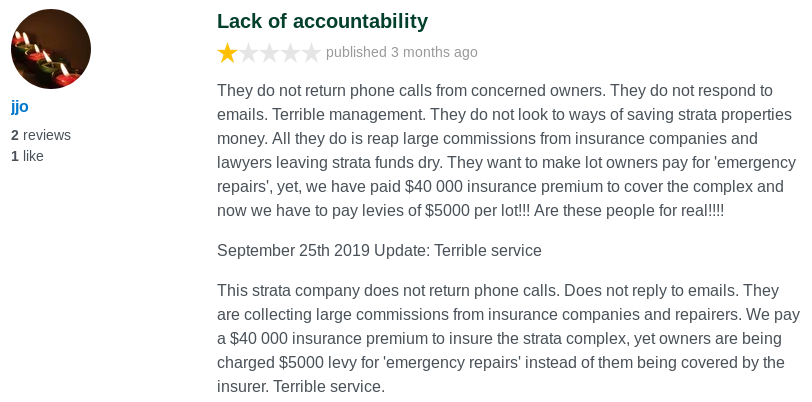View jjo's 2 reviews
Image resolution: width=812 pixels, height=402 pixels.
pos(41,135)
